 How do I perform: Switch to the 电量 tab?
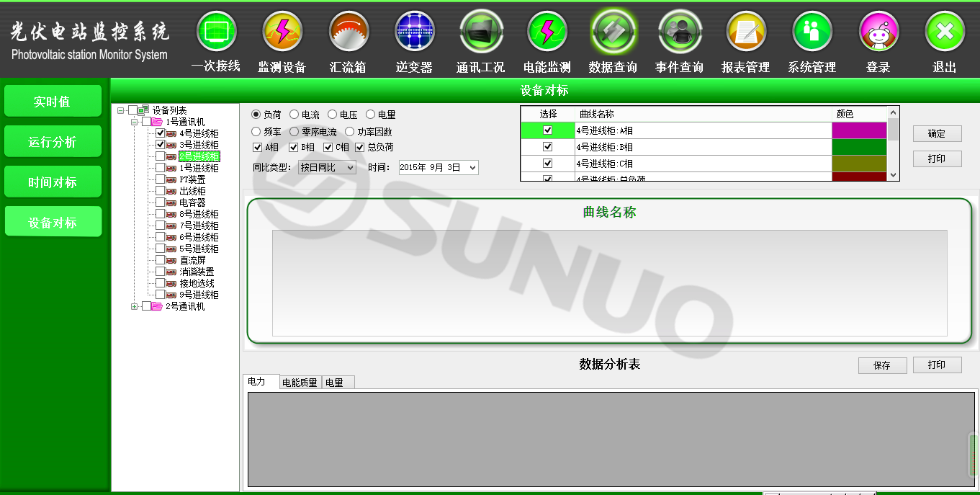[x=335, y=383]
